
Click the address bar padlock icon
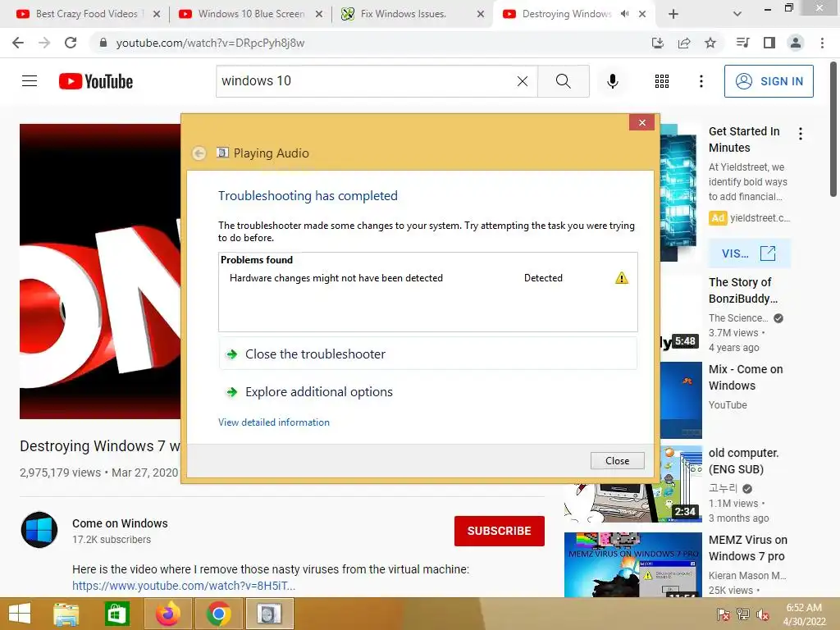pos(103,43)
